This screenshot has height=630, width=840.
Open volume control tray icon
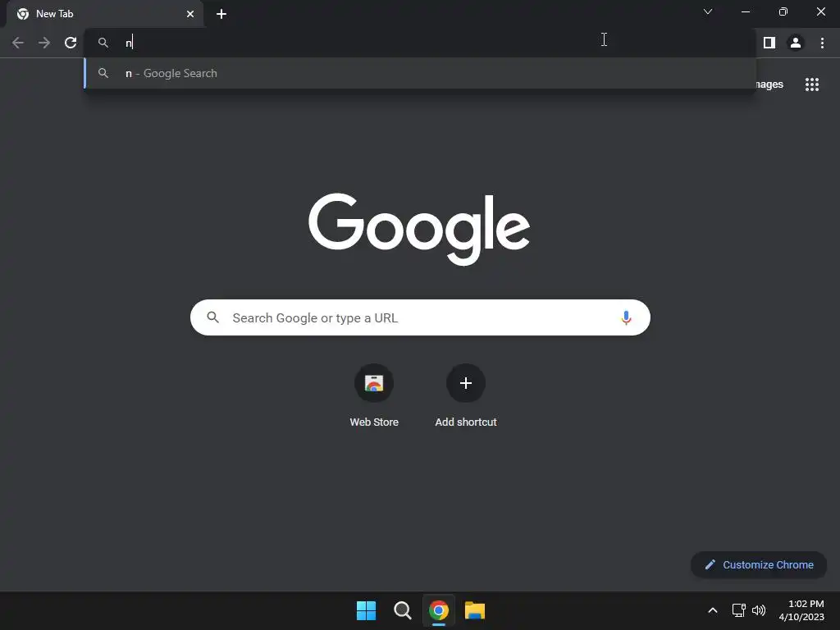coord(759,610)
